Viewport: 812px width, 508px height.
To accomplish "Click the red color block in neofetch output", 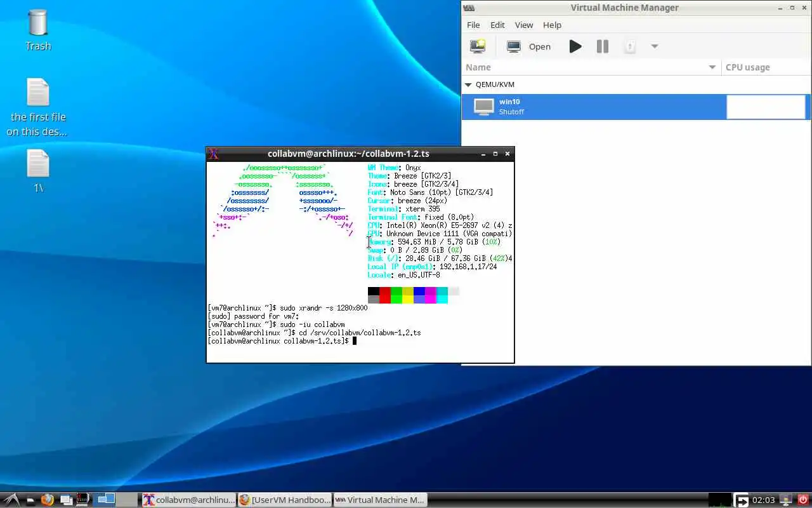I will coord(385,295).
